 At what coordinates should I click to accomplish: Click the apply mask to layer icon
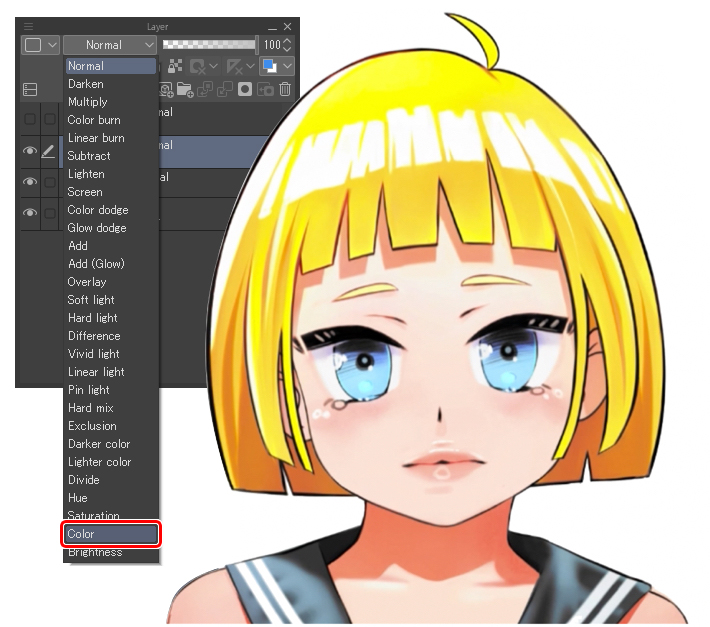point(265,90)
